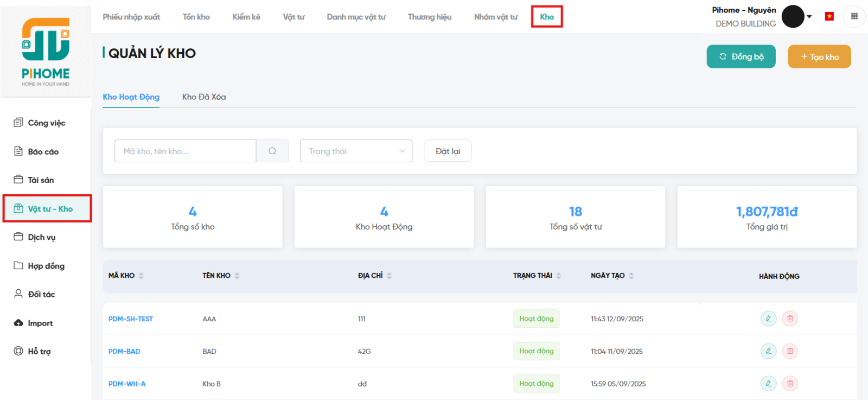
Task: Go to Báo cáo in sidebar
Action: coord(43,151)
